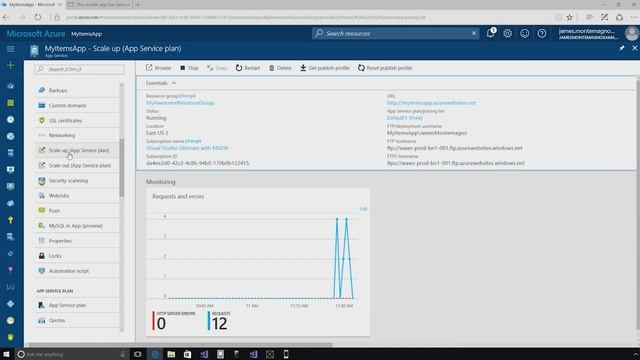Open Custom domains menu item
The width and height of the screenshot is (640, 360).
[78, 105]
